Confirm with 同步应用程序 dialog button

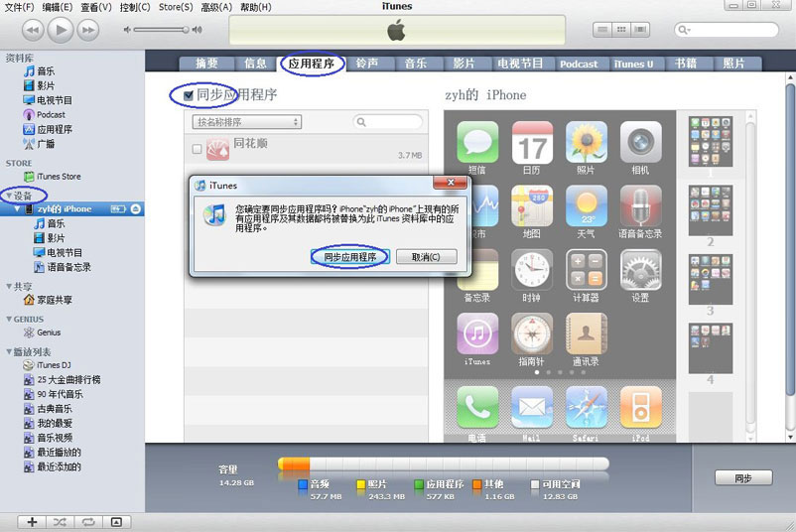point(350,257)
